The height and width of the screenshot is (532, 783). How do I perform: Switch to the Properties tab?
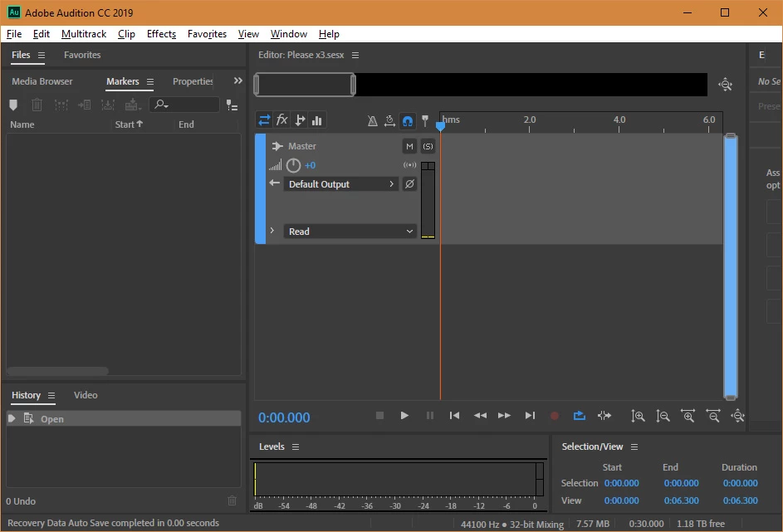193,81
